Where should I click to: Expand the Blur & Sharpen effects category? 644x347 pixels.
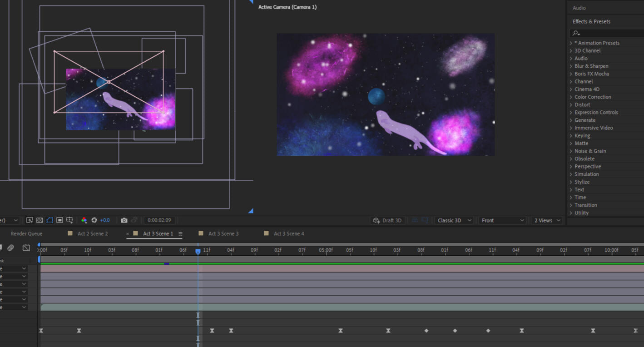click(591, 66)
